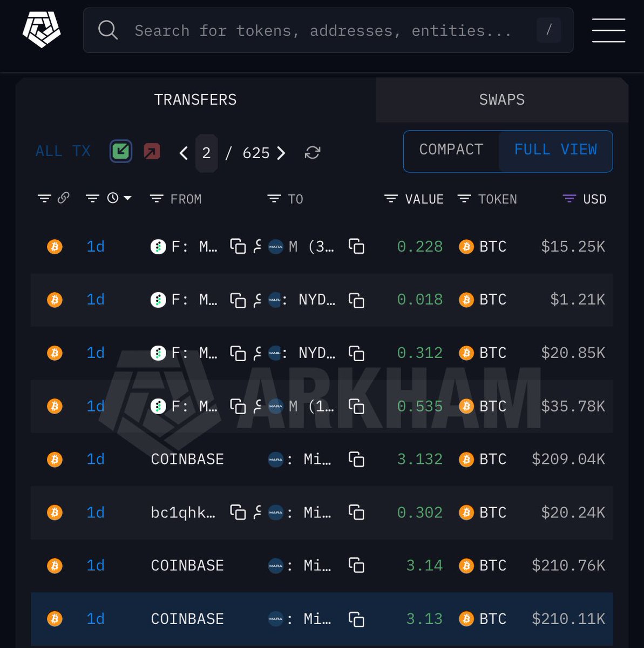Copy recipient address in $210.76K row
Viewport: 644px width, 648px height.
pos(356,565)
